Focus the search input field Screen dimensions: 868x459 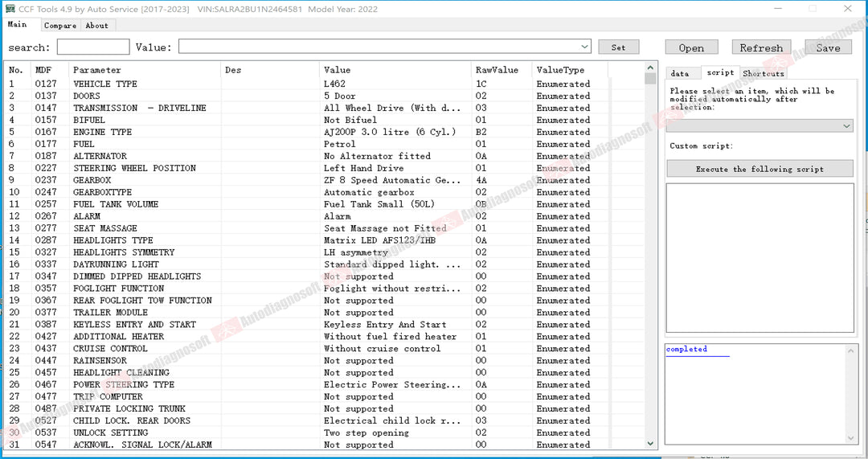[93, 47]
